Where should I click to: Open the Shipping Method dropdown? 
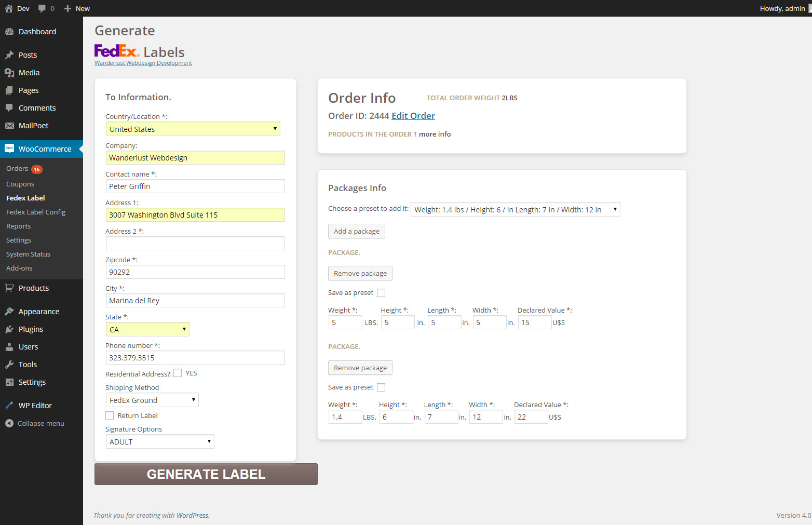pyautogui.click(x=152, y=400)
